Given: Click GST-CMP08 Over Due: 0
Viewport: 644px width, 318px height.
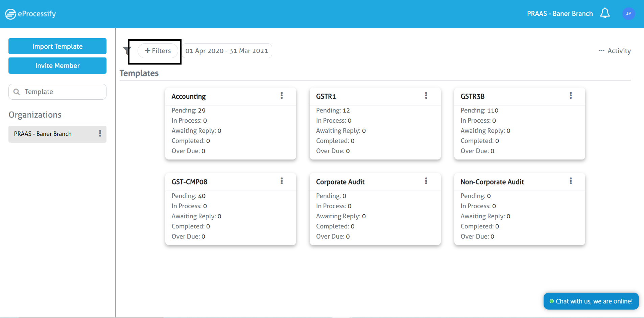Looking at the screenshot, I should (x=188, y=237).
